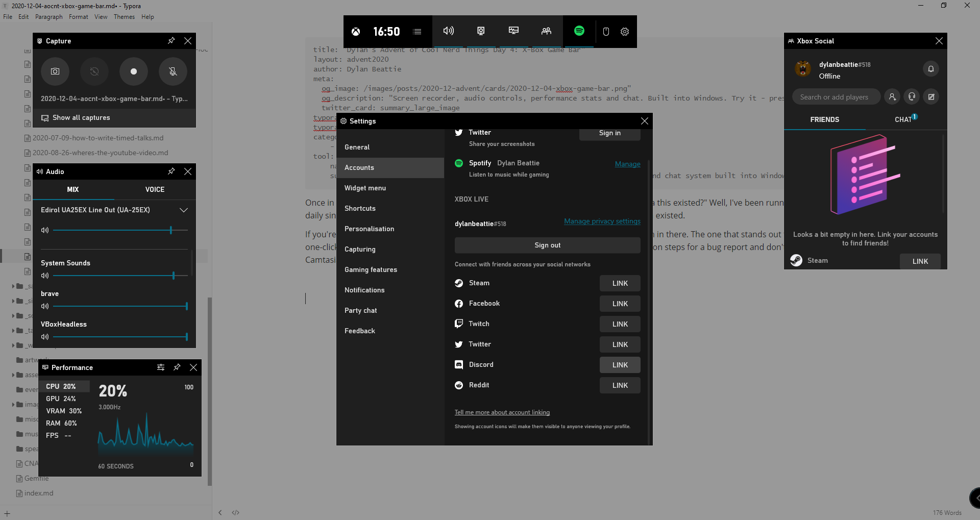
Task: Open Performance widget options
Action: coord(161,367)
